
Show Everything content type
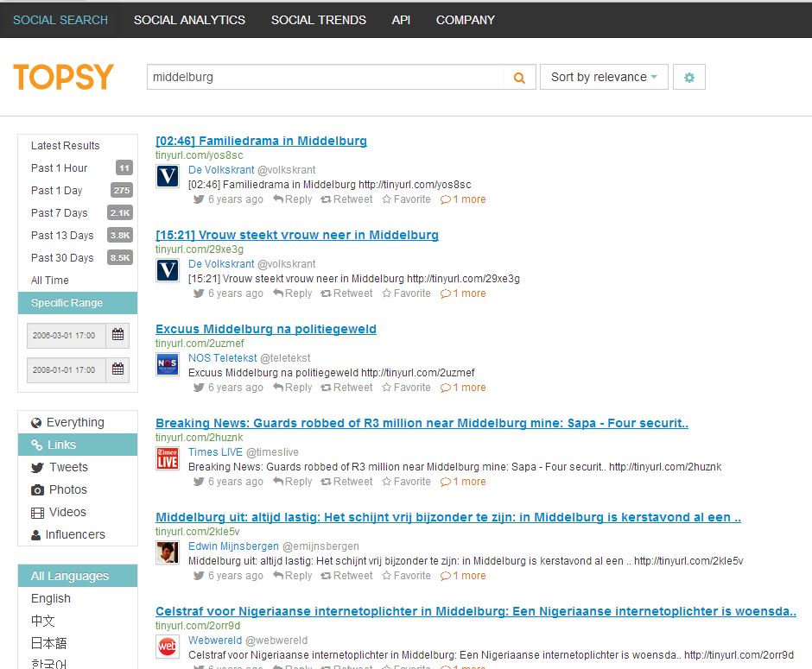(x=78, y=422)
